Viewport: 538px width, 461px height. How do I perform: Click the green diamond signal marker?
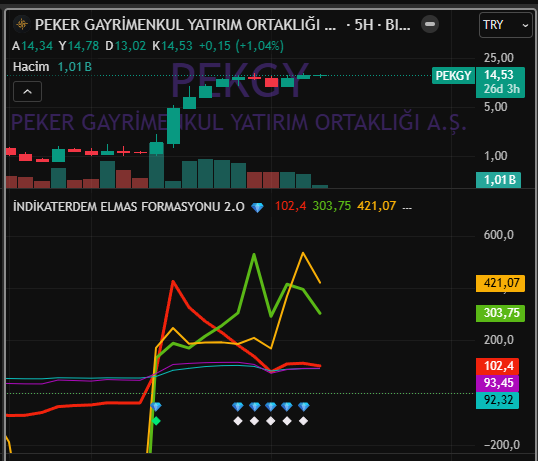156,421
